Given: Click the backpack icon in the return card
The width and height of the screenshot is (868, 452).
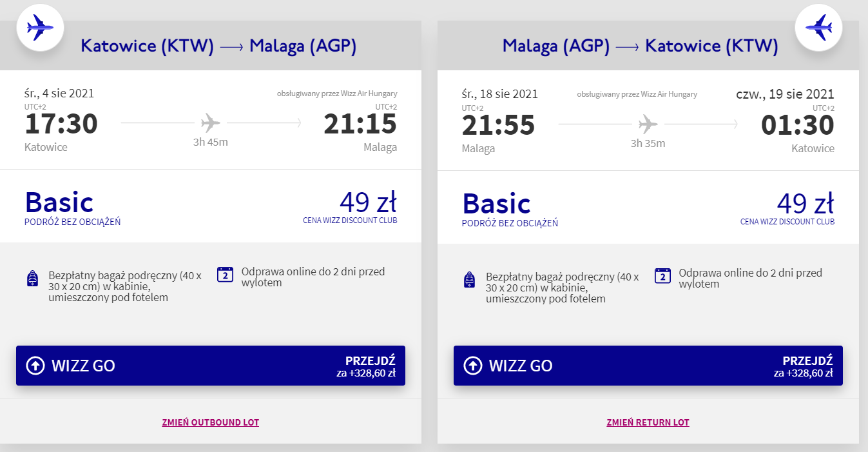Looking at the screenshot, I should pyautogui.click(x=470, y=279).
